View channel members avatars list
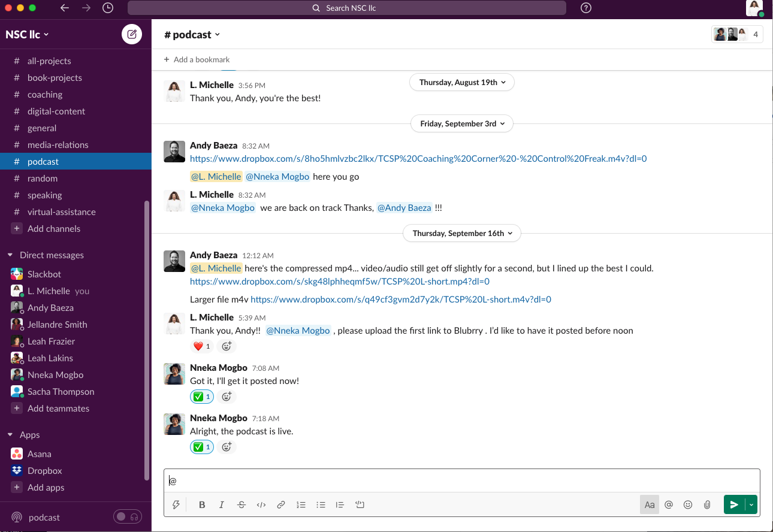Viewport: 773px width, 532px height. tap(737, 34)
